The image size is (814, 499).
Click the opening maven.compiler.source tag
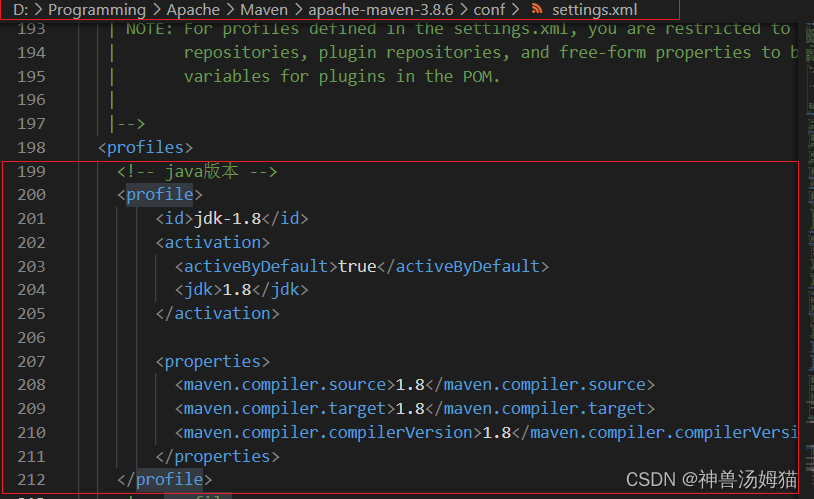click(x=281, y=385)
